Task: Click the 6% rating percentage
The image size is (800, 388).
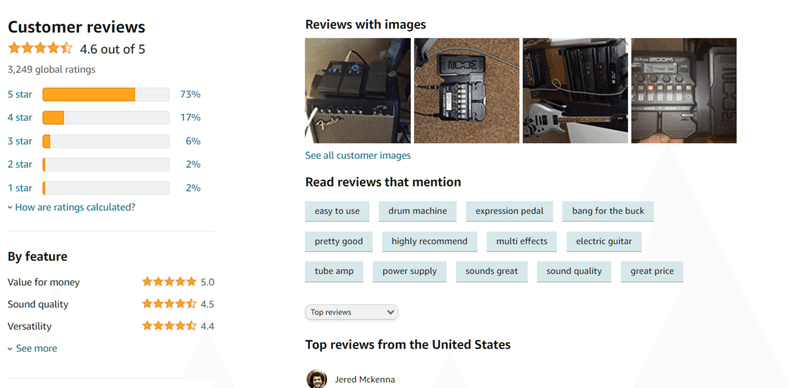Action: (193, 141)
